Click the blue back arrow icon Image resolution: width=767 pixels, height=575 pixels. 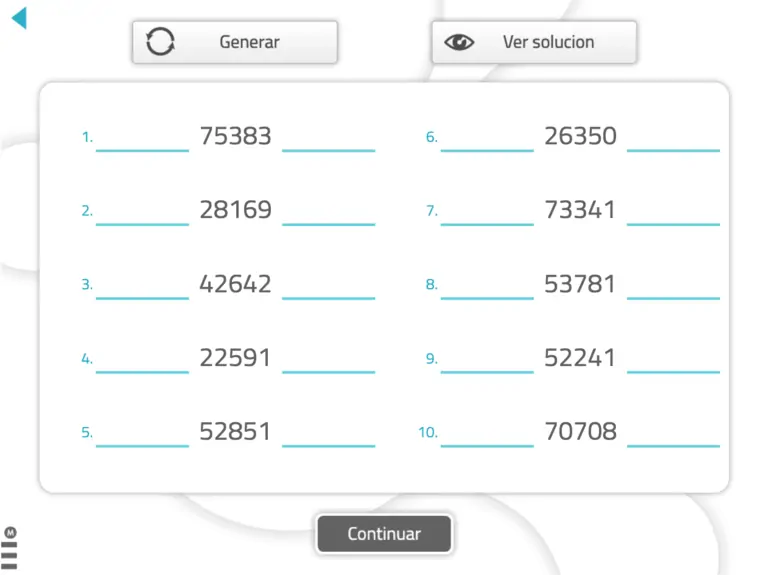(x=19, y=18)
